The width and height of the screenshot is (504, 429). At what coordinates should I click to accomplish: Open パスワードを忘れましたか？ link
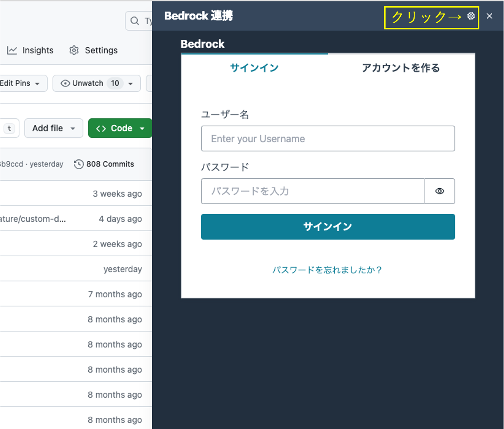point(328,270)
